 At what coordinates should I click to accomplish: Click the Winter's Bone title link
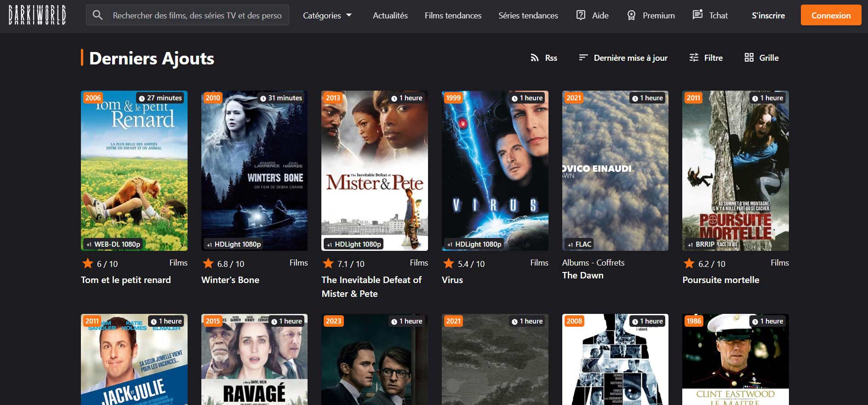230,280
